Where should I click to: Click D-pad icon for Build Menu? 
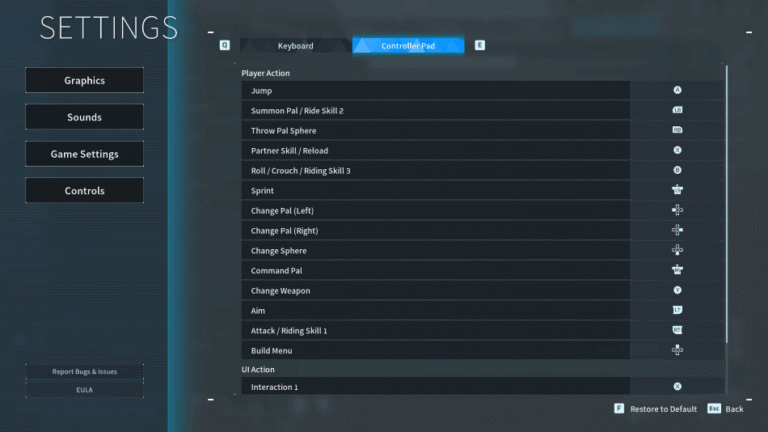tap(677, 350)
